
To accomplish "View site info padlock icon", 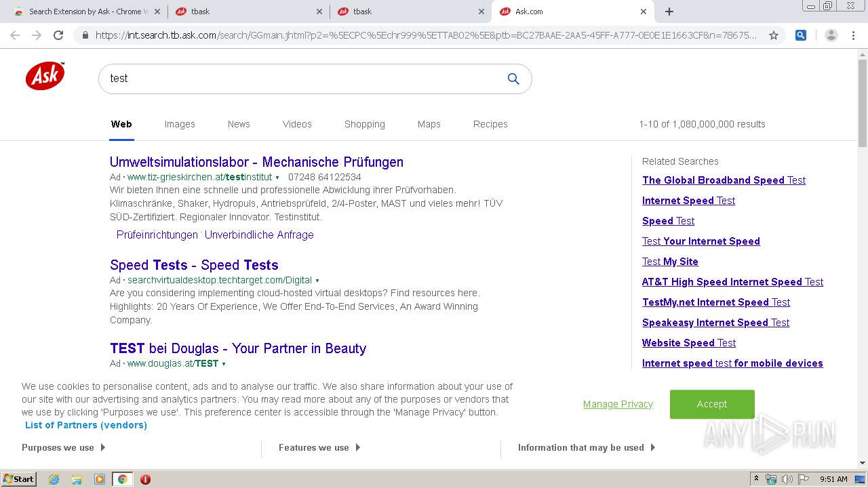I will point(85,35).
